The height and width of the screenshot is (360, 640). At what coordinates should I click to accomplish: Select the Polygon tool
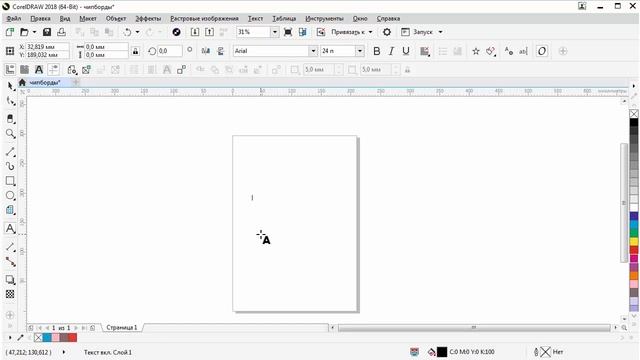point(11,210)
